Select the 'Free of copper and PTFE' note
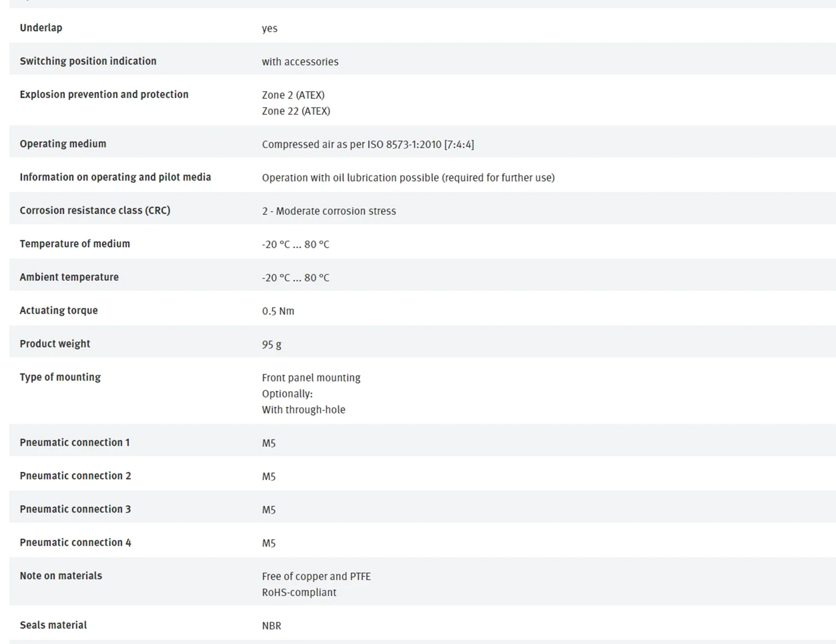This screenshot has height=644, width=836. click(316, 577)
